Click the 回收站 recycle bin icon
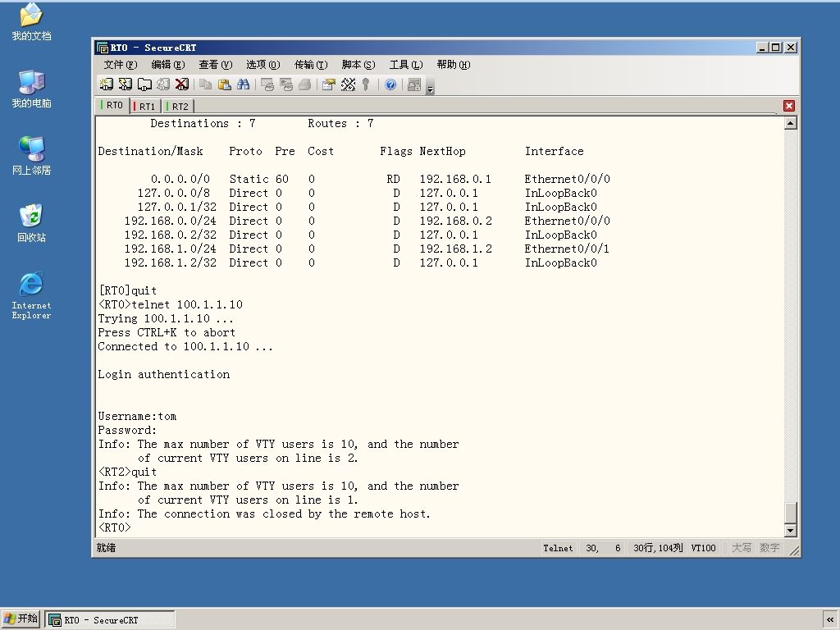 click(x=31, y=223)
